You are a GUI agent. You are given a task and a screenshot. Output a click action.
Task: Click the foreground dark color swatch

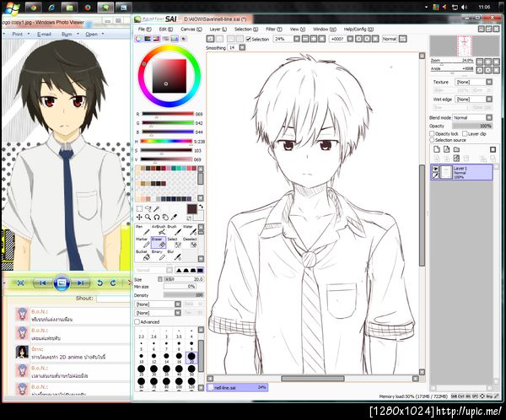pos(191,209)
